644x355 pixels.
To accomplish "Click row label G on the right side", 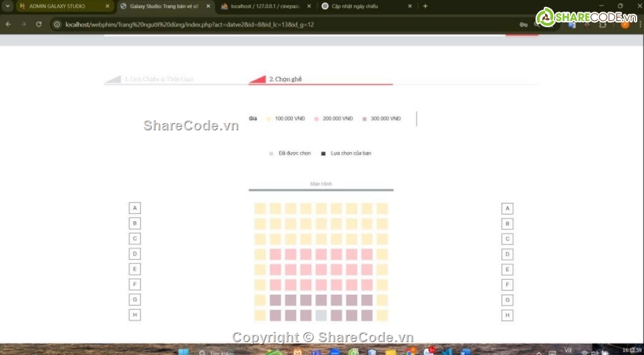I will pyautogui.click(x=507, y=300).
